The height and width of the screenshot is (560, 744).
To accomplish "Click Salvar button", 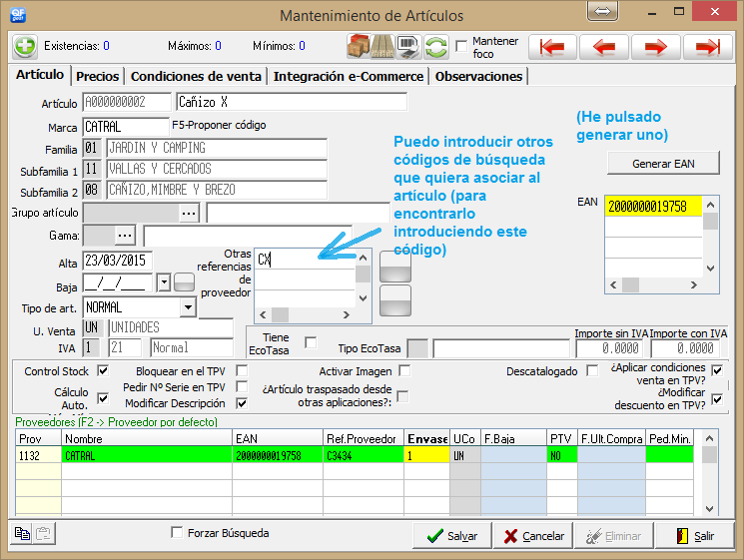I will [x=452, y=536].
